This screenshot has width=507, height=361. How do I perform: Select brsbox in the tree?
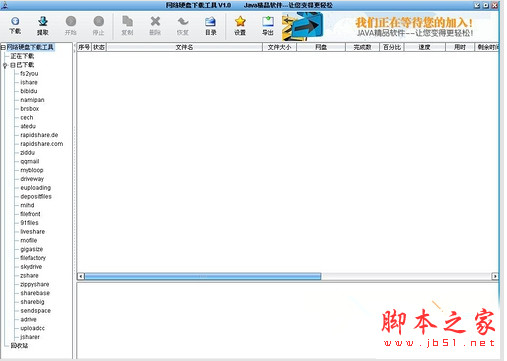[30, 109]
